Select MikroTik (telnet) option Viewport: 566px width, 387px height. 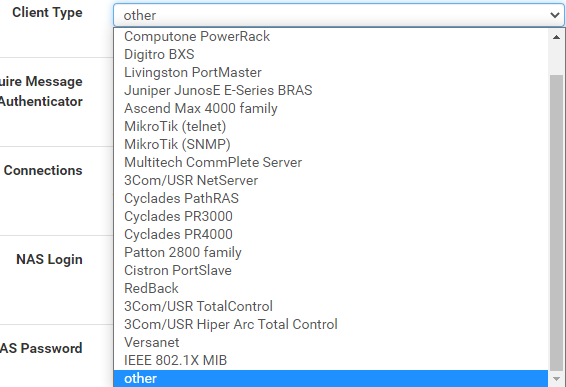[331, 126]
